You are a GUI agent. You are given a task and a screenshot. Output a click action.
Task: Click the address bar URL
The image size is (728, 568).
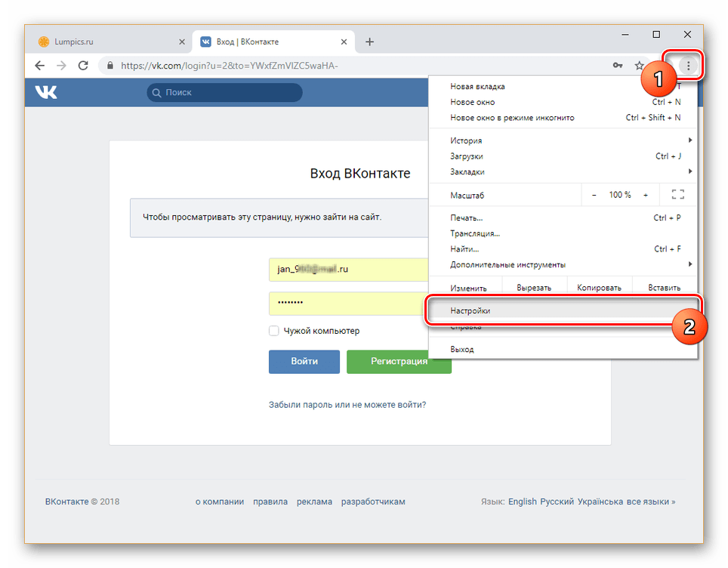click(x=230, y=66)
